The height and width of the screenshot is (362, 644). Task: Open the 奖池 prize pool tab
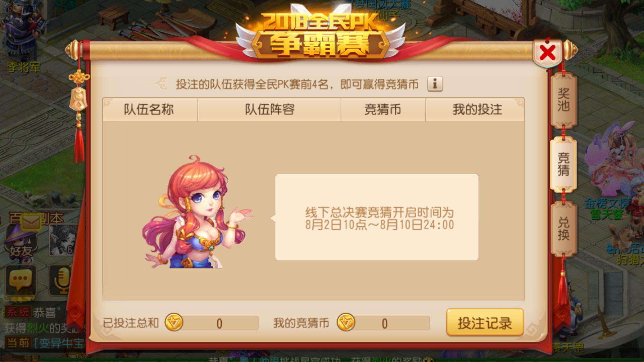(563, 100)
